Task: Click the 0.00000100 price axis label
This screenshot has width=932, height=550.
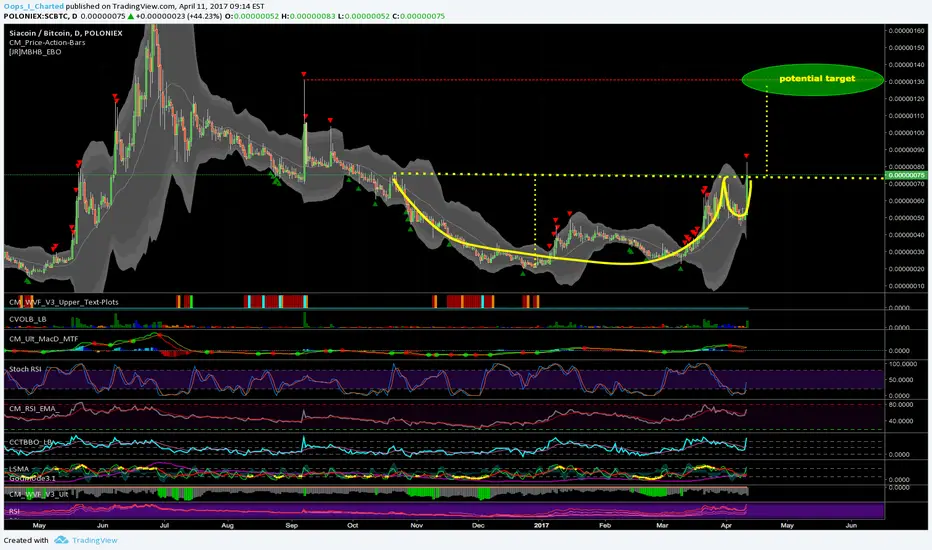Action: click(907, 133)
